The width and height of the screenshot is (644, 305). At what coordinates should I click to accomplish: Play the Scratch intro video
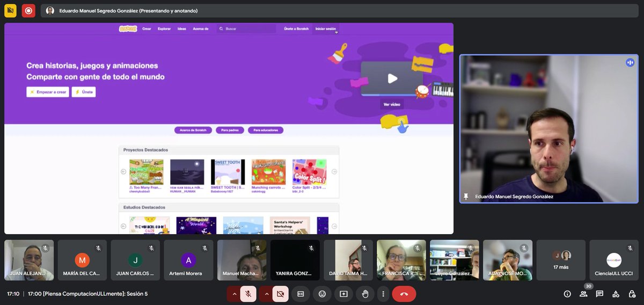click(x=392, y=78)
